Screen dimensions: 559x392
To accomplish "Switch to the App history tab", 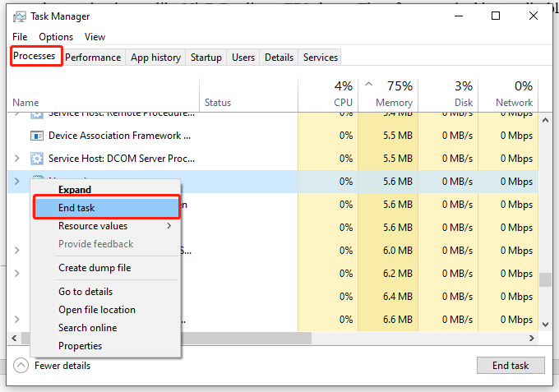I will click(156, 58).
